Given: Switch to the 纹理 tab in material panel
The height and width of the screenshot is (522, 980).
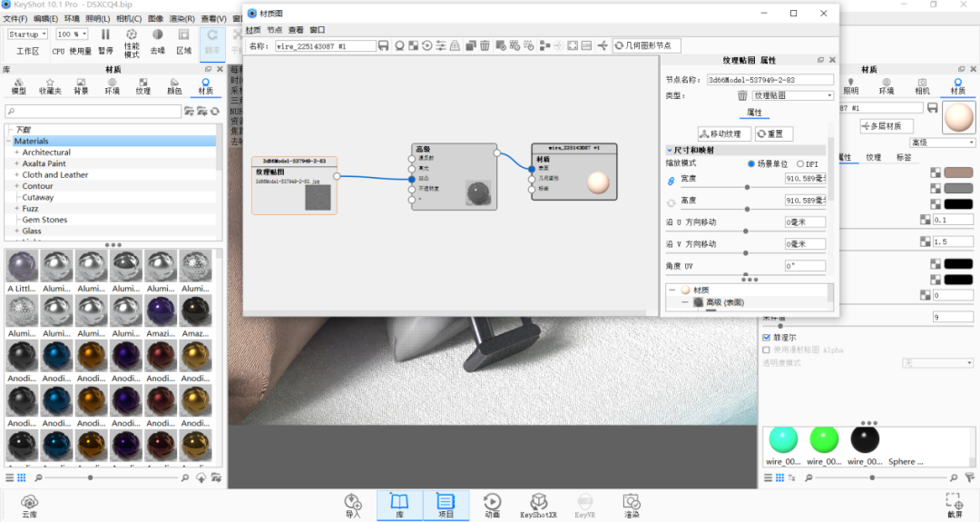Looking at the screenshot, I should tap(873, 158).
